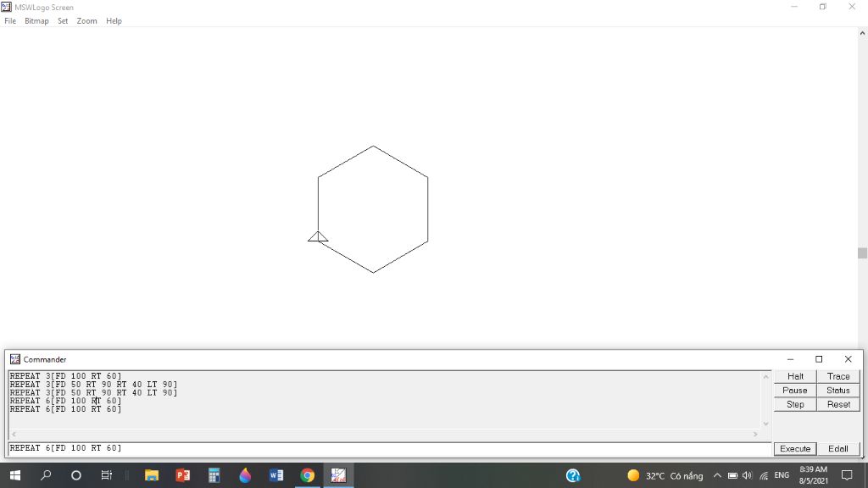
Task: Click the Get Help question mark icon
Action: pyautogui.click(x=573, y=475)
